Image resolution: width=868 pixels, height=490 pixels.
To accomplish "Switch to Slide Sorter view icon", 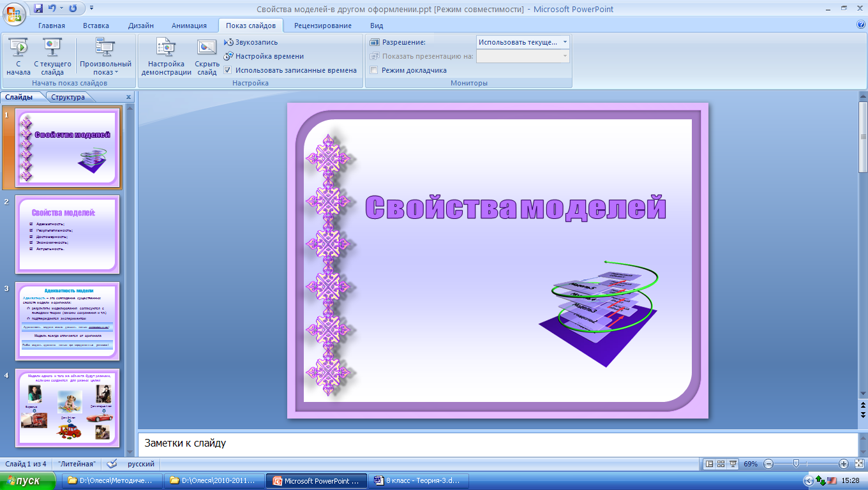I will 721,464.
